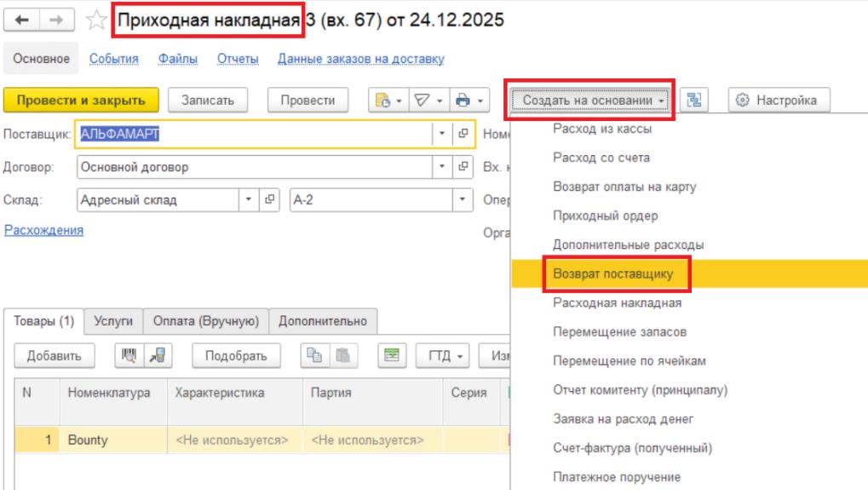Click the copy rows icon

[314, 355]
